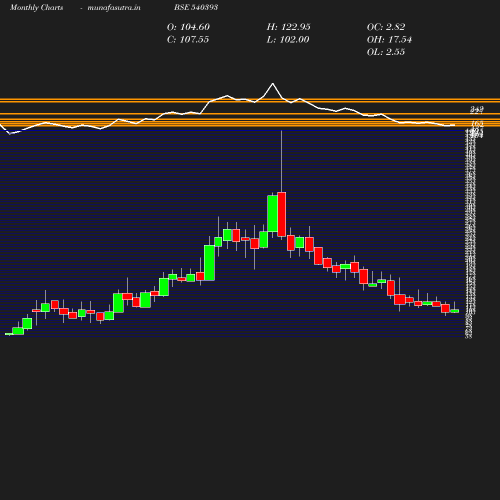Click the 'Monthly Charts' title text

[x=37, y=7]
